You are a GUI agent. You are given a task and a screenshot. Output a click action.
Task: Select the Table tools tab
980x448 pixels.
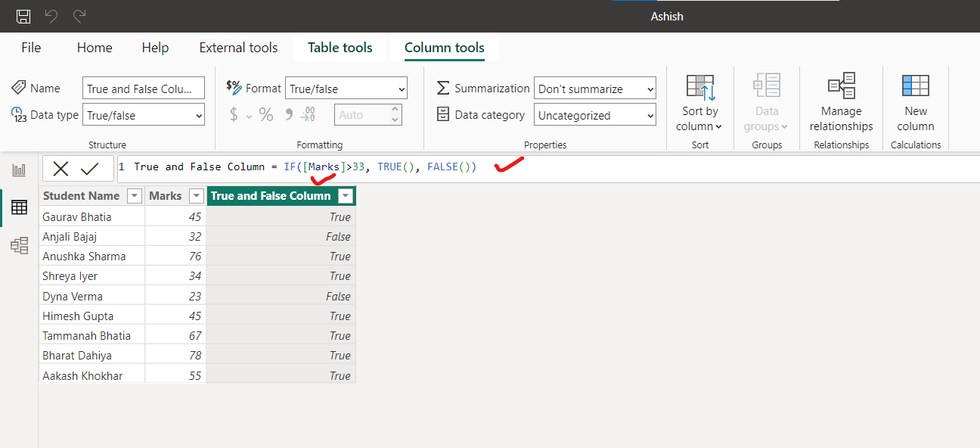click(340, 47)
